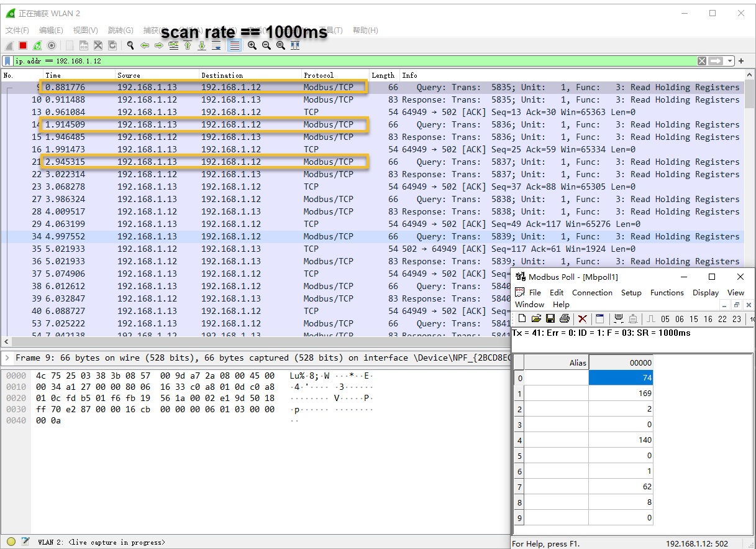The height and width of the screenshot is (549, 756).
Task: Open the display filter bookmark menu
Action: tap(7, 61)
